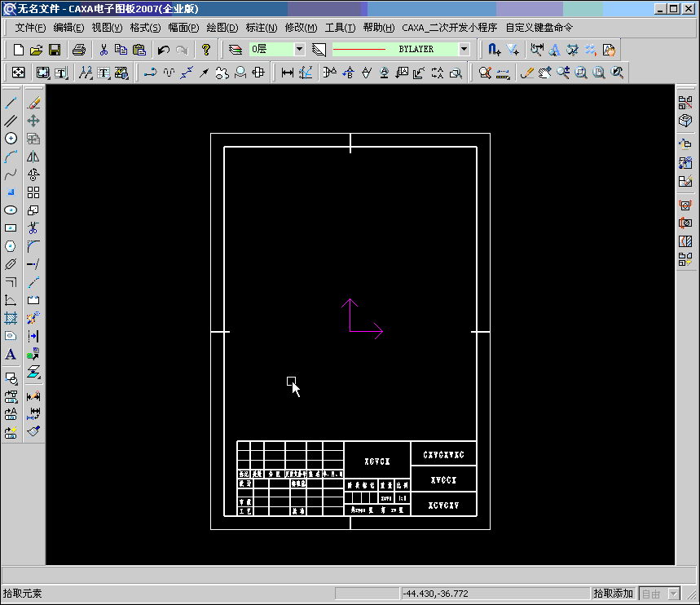Click the BYLAYER red line swatch
The image size is (700, 605).
[x=359, y=49]
